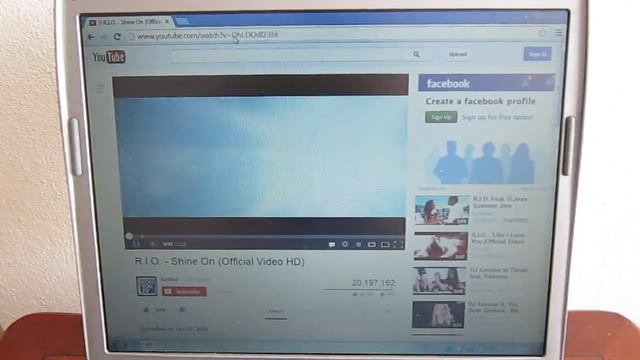Image resolution: width=640 pixels, height=360 pixels.
Task: Close the R.I.O. - Shine On tab
Action: coord(167,21)
